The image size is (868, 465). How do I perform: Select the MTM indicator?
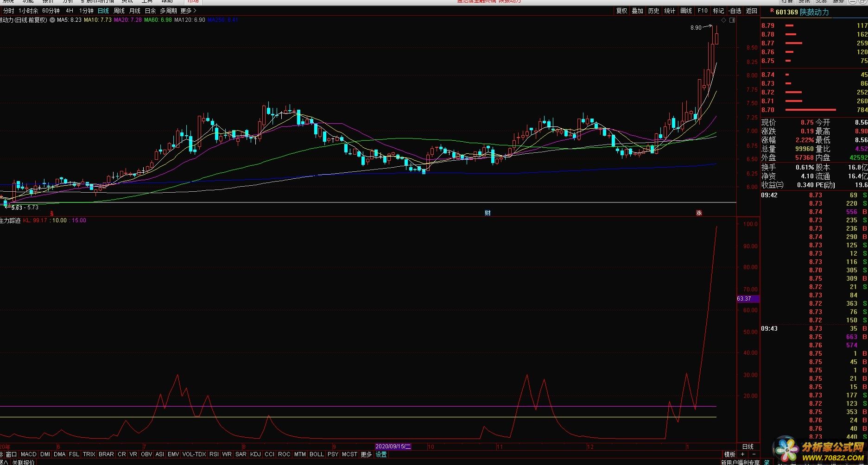(300, 454)
